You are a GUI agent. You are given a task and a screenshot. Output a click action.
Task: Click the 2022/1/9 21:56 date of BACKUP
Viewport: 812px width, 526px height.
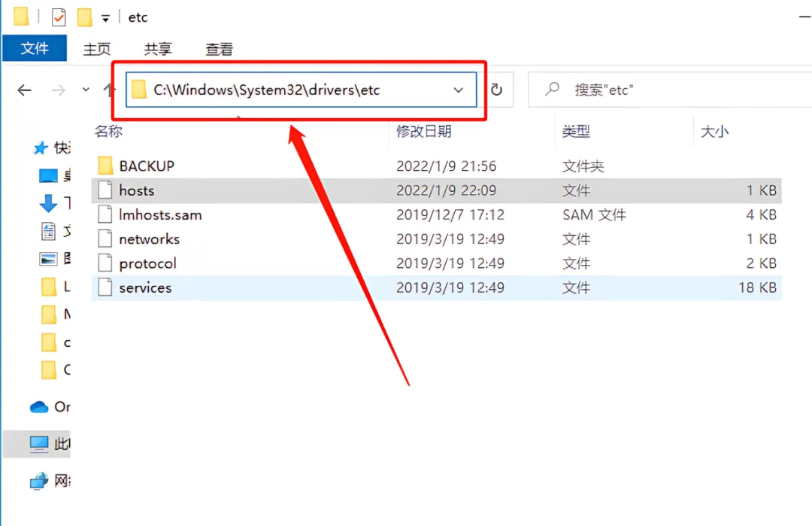(x=447, y=166)
